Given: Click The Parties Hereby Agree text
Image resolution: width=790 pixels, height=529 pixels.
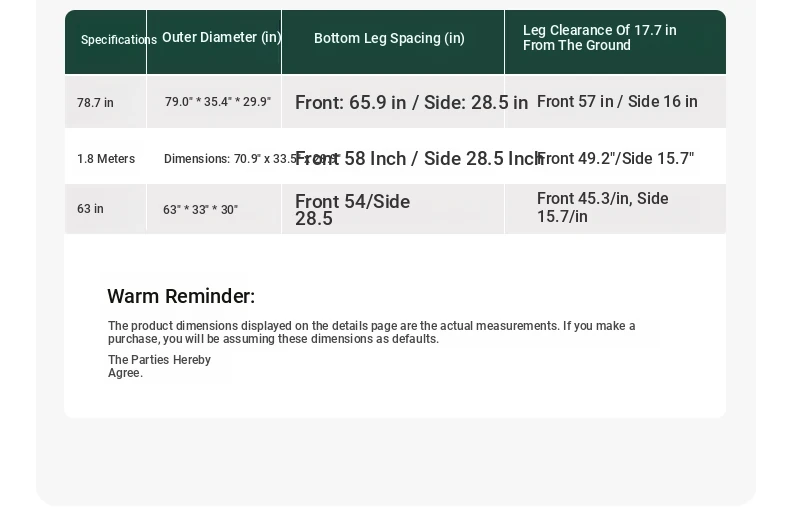Looking at the screenshot, I should (x=159, y=366).
